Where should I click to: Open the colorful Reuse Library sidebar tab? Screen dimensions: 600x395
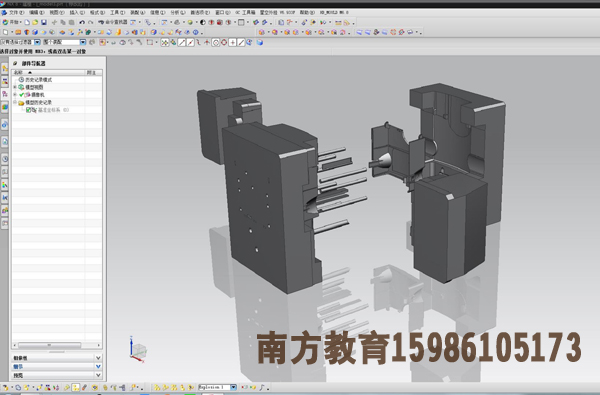click(5, 107)
